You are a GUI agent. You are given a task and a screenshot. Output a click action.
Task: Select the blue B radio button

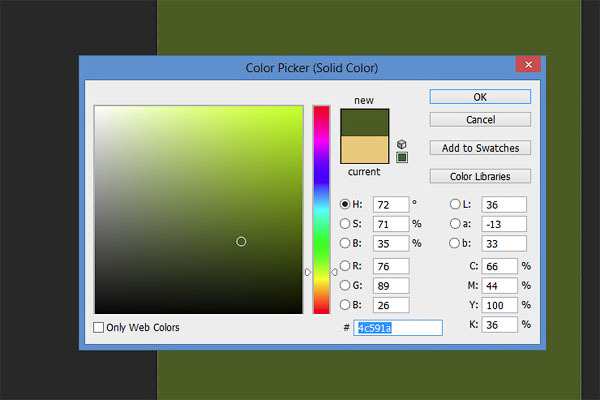[345, 305]
